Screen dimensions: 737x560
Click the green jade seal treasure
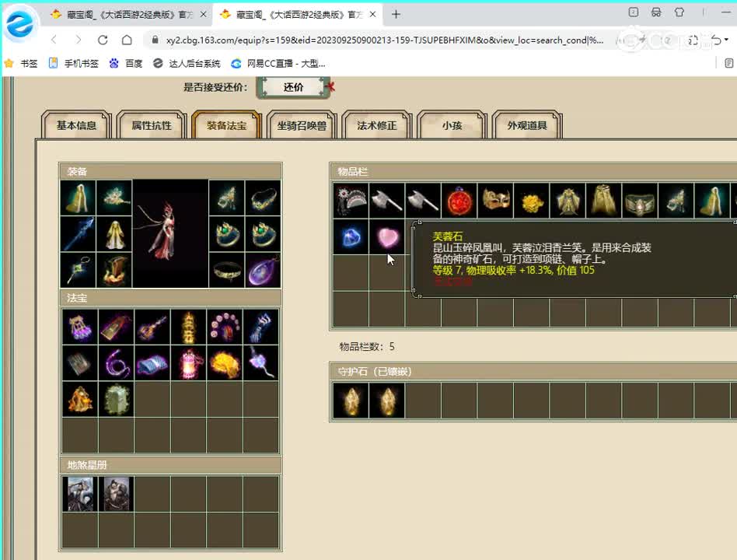pyautogui.click(x=116, y=399)
